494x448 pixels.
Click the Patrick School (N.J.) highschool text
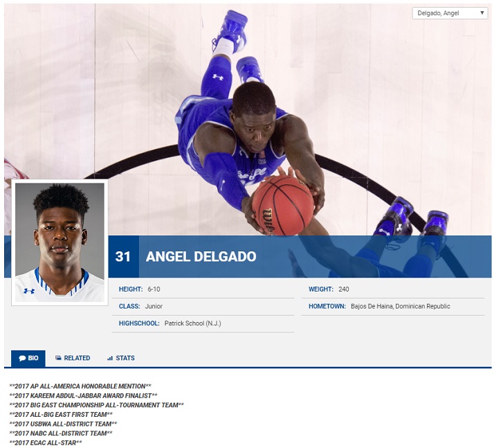pyautogui.click(x=192, y=323)
